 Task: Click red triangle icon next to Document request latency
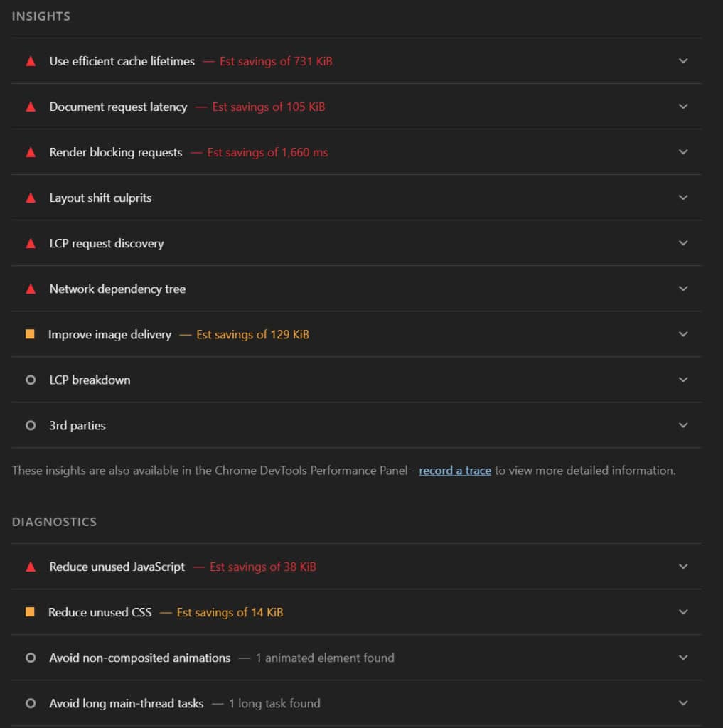31,107
